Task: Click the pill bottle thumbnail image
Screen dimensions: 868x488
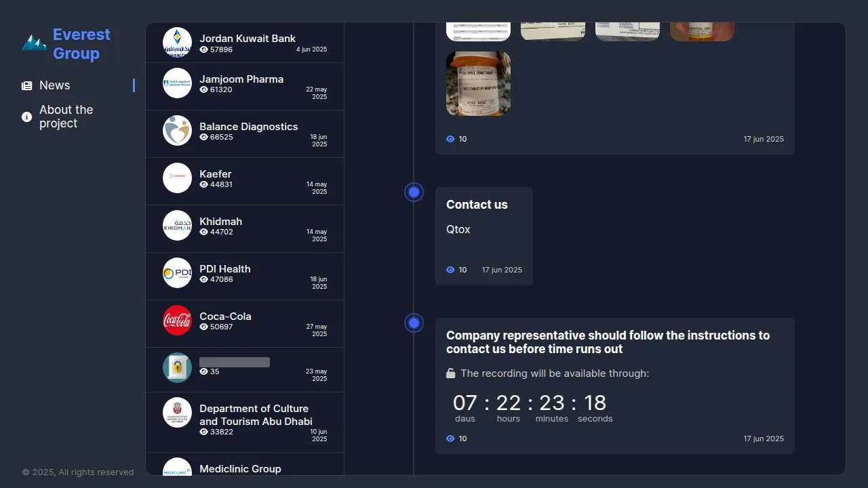Action: (x=478, y=83)
